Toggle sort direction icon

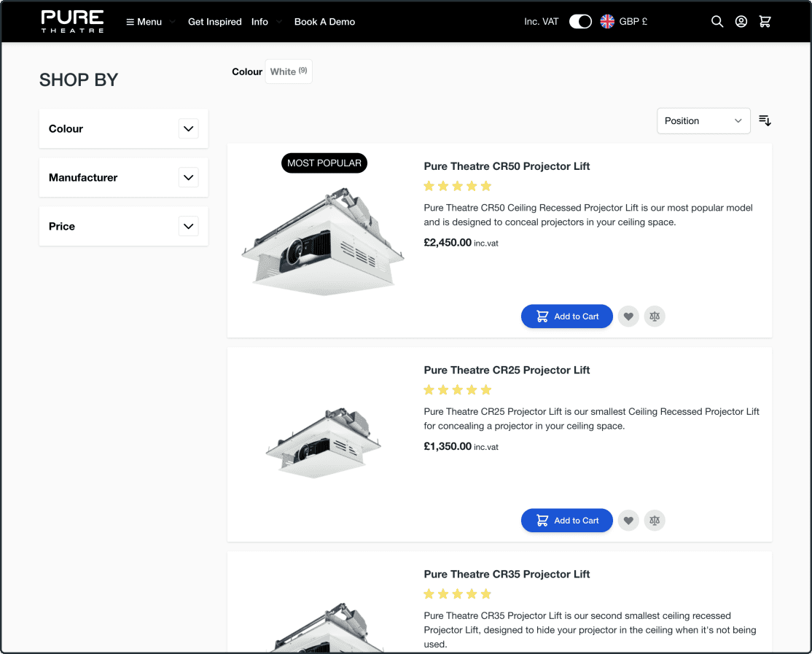point(765,120)
